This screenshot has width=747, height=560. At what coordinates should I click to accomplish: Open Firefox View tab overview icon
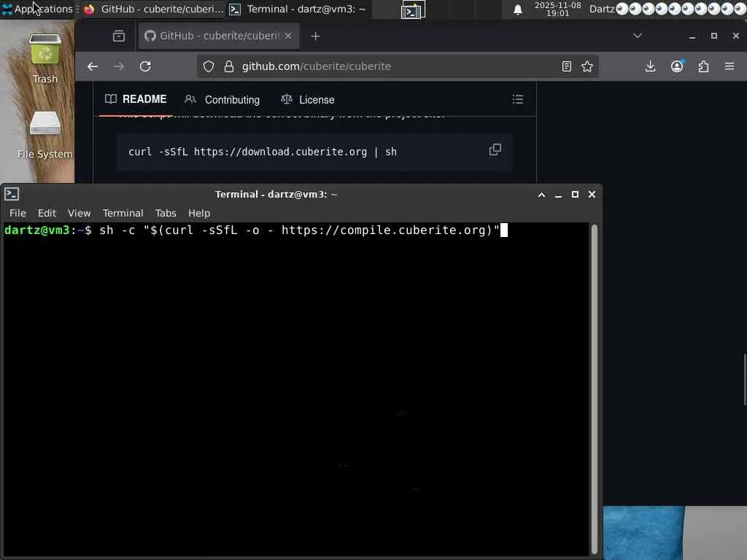[119, 36]
